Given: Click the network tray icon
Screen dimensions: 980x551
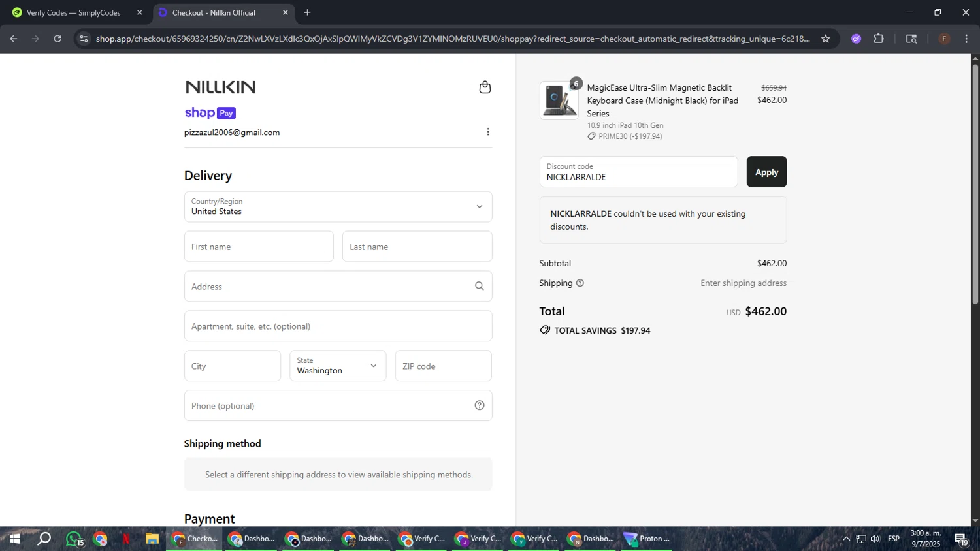Looking at the screenshot, I should point(861,539).
